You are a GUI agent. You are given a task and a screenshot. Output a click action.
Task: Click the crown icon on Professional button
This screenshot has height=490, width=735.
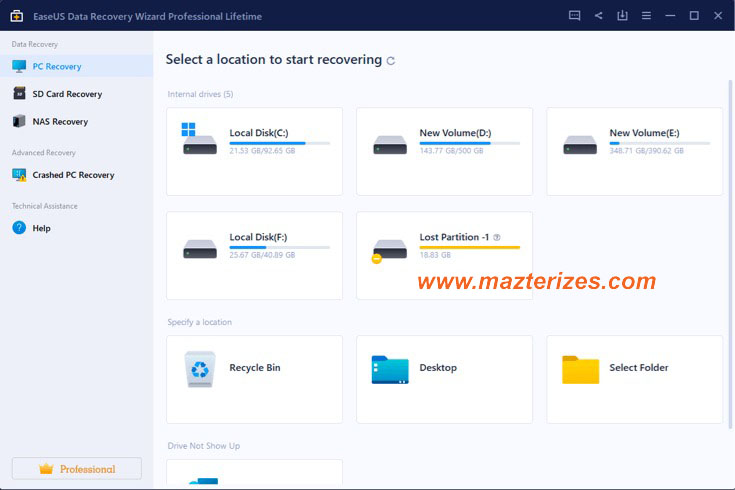click(x=46, y=468)
